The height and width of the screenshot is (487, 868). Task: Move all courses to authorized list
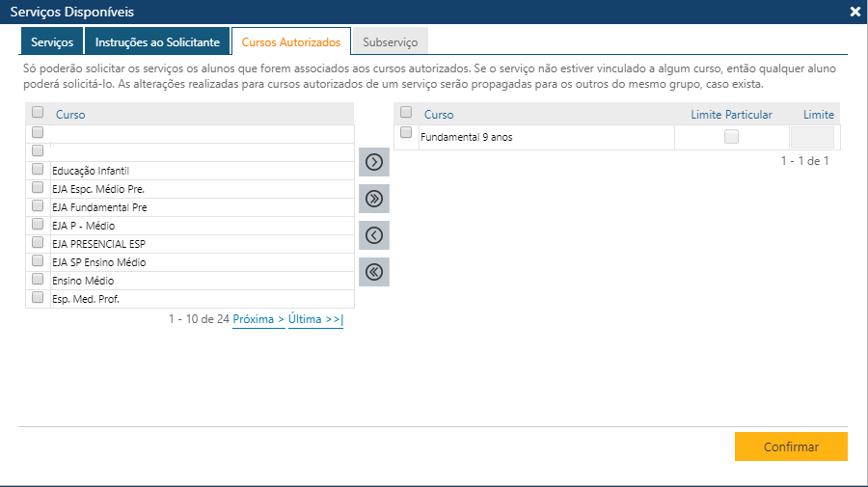click(x=374, y=199)
